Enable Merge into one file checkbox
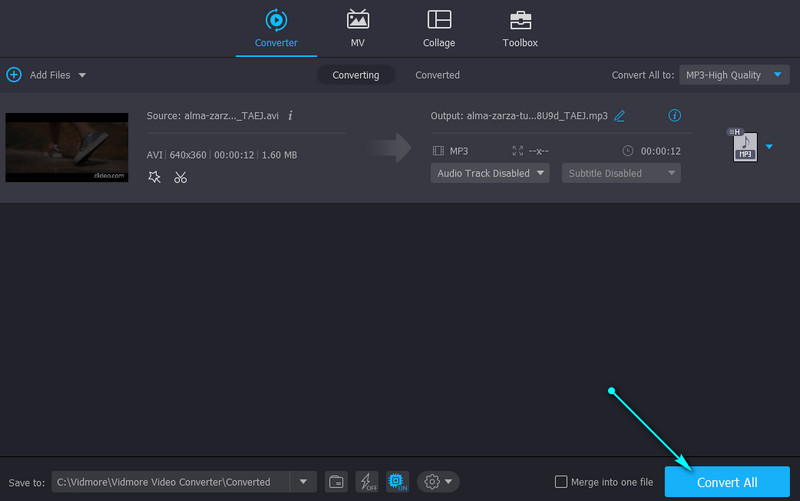This screenshot has height=501, width=800. coord(561,481)
